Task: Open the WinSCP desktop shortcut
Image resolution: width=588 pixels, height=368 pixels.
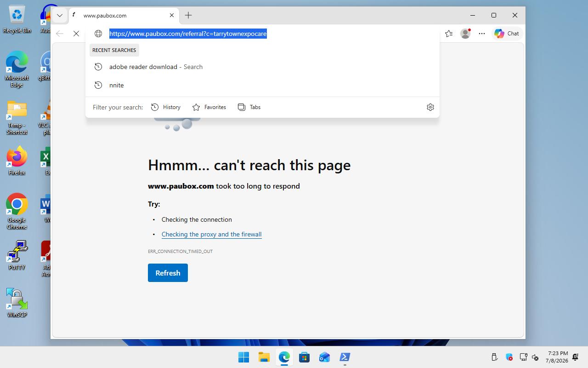Action: coord(17,303)
